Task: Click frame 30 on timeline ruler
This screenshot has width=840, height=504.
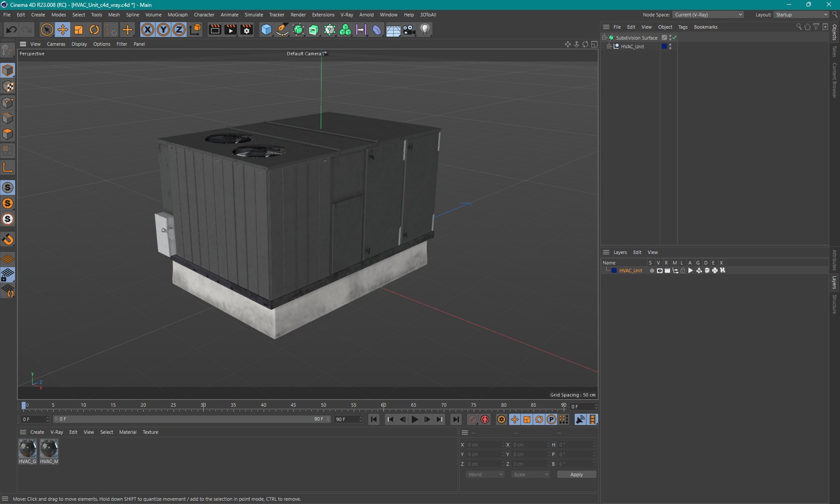Action: click(x=203, y=406)
